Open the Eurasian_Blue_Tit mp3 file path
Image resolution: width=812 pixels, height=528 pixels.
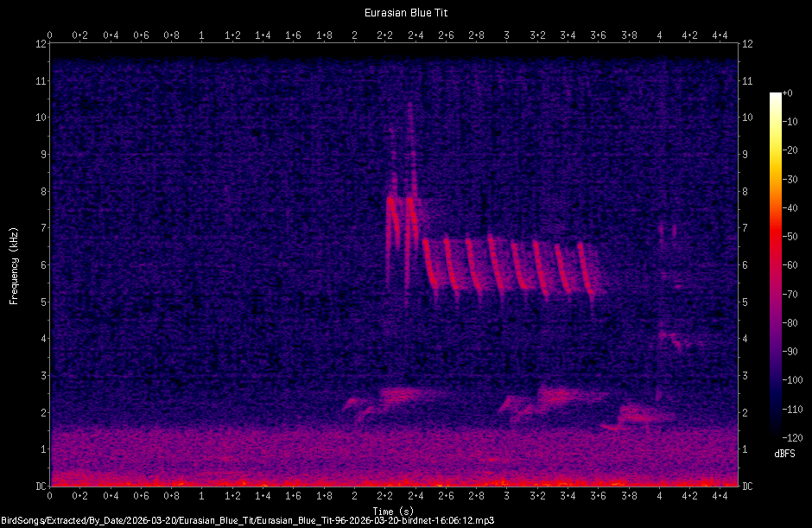(x=249, y=519)
